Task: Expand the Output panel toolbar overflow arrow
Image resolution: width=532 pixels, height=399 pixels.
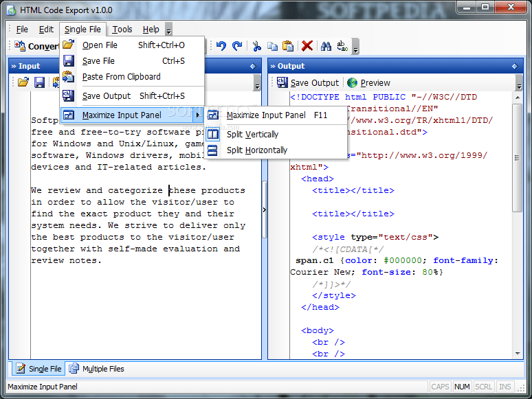Action: pyautogui.click(x=519, y=82)
